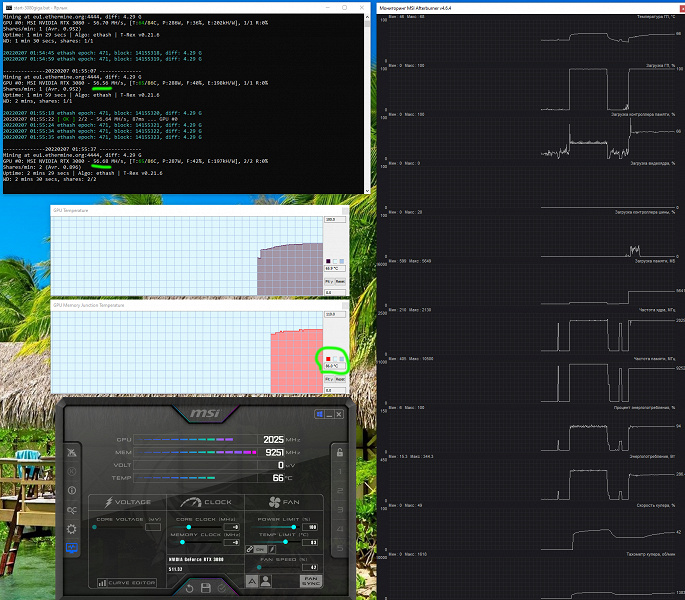The image size is (685, 600).
Task: Click the Fan Speed value field
Action: click(310, 567)
